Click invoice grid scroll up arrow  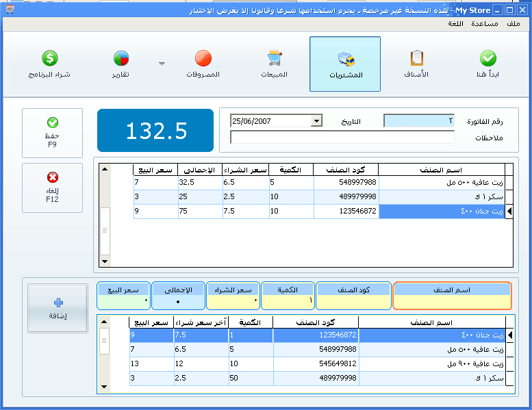pos(105,169)
